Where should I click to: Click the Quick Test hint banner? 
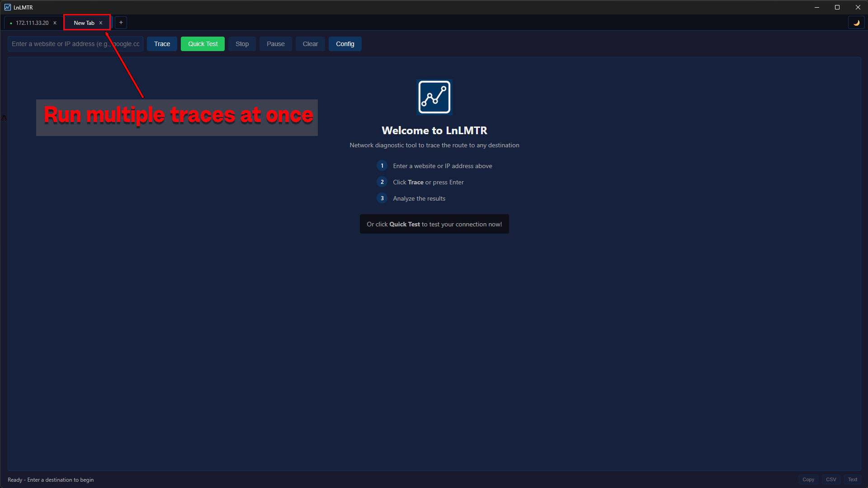click(434, 224)
